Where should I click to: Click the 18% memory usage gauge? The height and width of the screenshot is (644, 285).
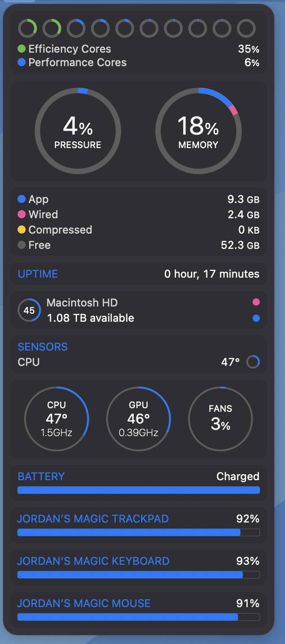click(198, 131)
